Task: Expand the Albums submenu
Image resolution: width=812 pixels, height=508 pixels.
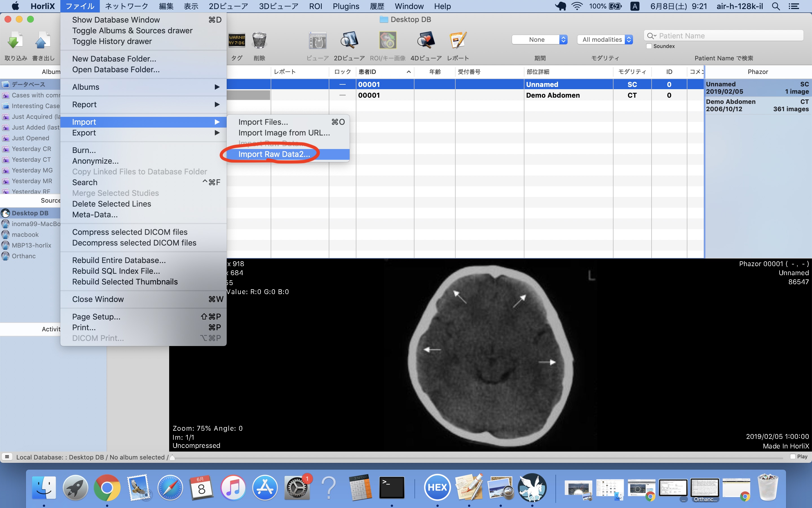Action: (x=144, y=87)
